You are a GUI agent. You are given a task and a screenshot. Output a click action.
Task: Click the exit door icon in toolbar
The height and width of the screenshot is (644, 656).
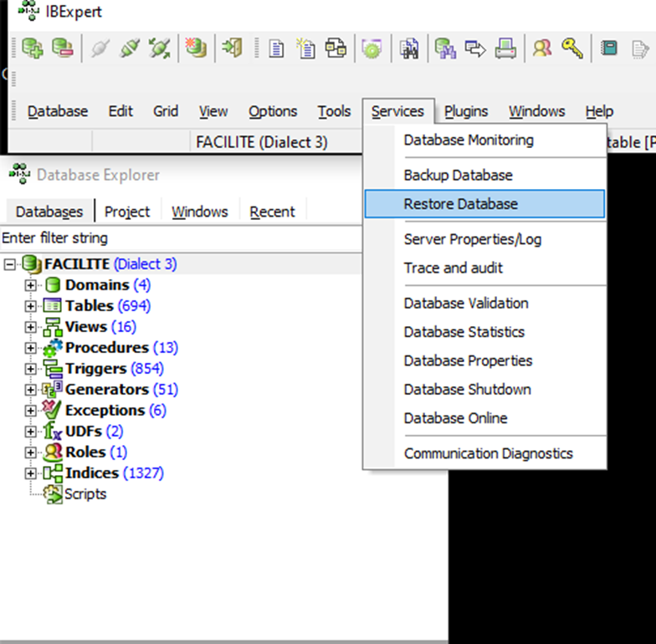231,49
